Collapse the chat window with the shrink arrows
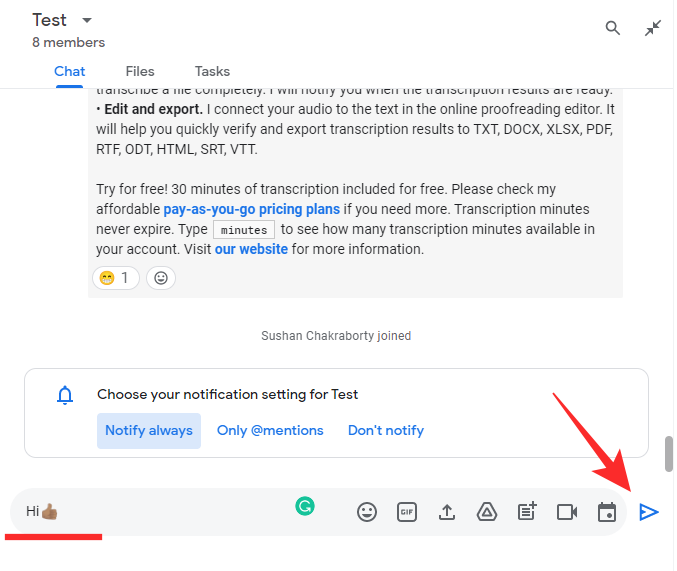Screen dimensions: 677x571 (x=652, y=28)
